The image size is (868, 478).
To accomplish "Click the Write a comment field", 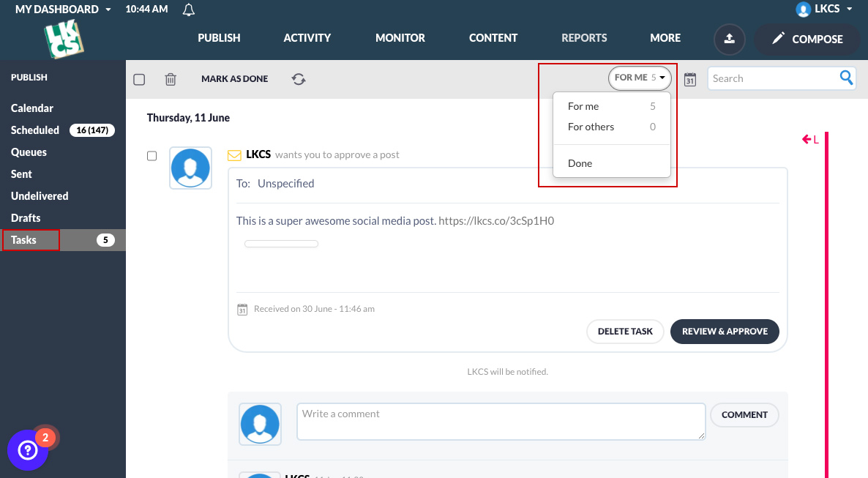I will pos(500,422).
